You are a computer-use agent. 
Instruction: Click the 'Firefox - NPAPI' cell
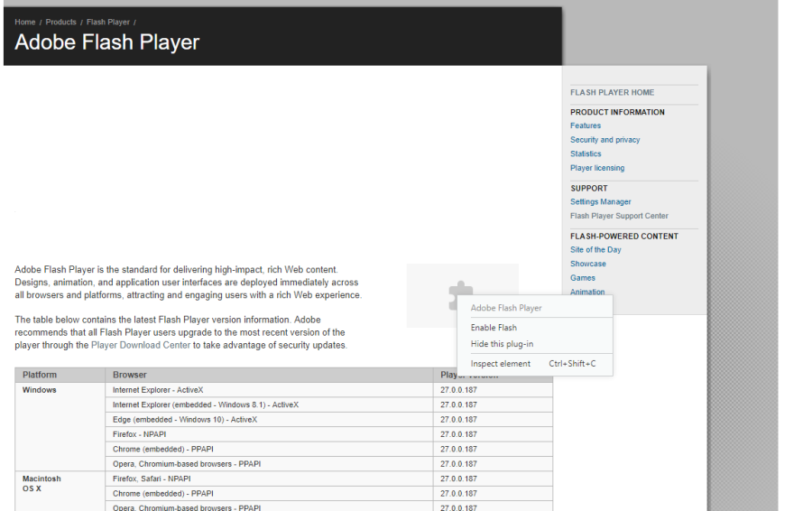269,434
